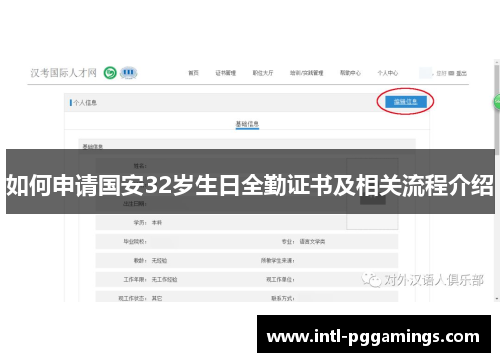
Task: Click the blue 编辑信息 edit button
Action: [406, 102]
